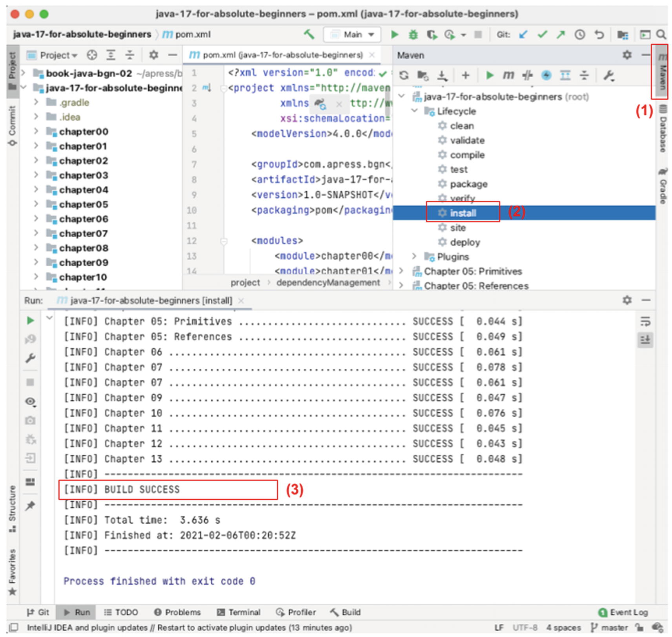Screen dimensions: 672x637
Task: Rerun build in Run panel
Action: click(x=30, y=321)
